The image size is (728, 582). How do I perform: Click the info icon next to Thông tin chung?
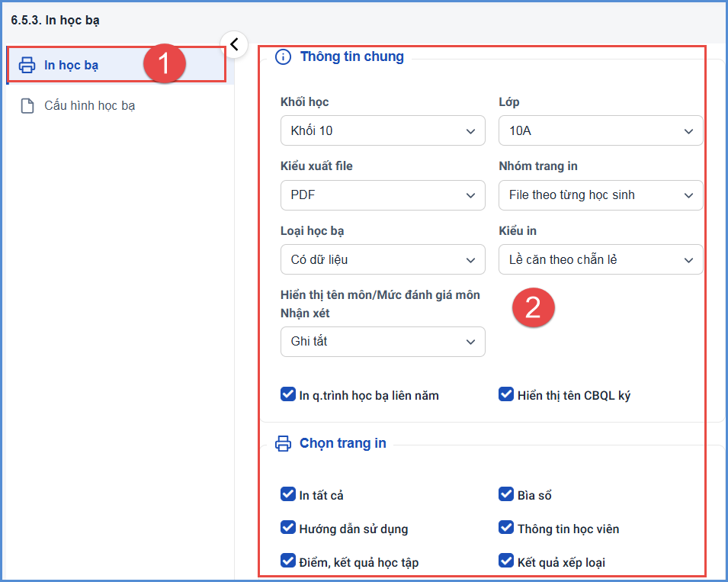coord(284,56)
